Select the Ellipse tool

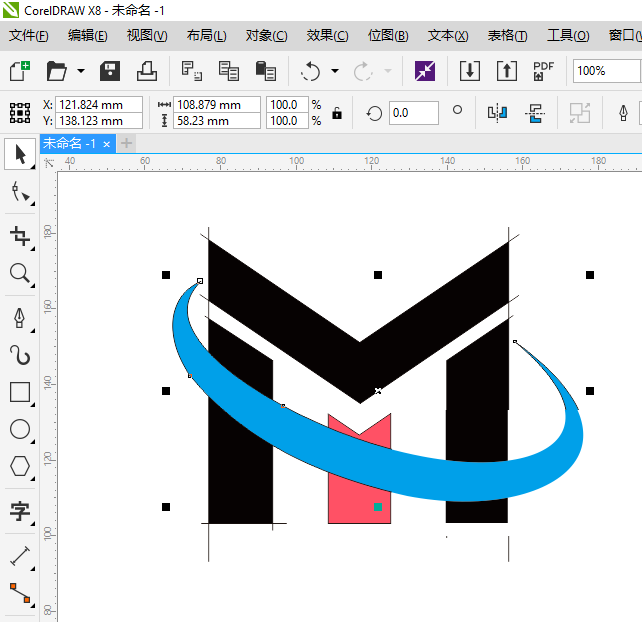(x=19, y=430)
